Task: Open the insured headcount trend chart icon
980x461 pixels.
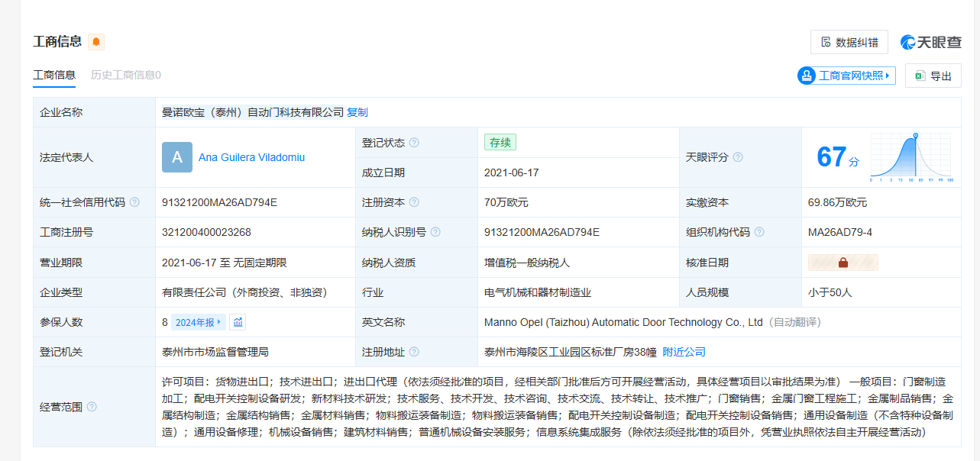Action: (x=238, y=322)
